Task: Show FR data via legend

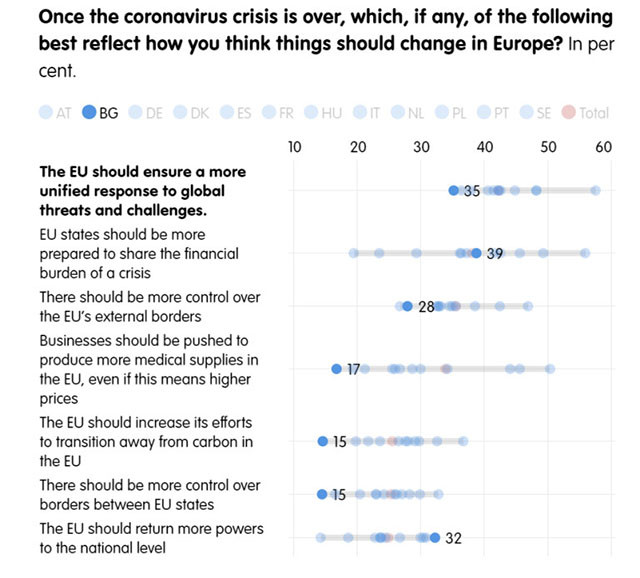Action: (x=278, y=113)
